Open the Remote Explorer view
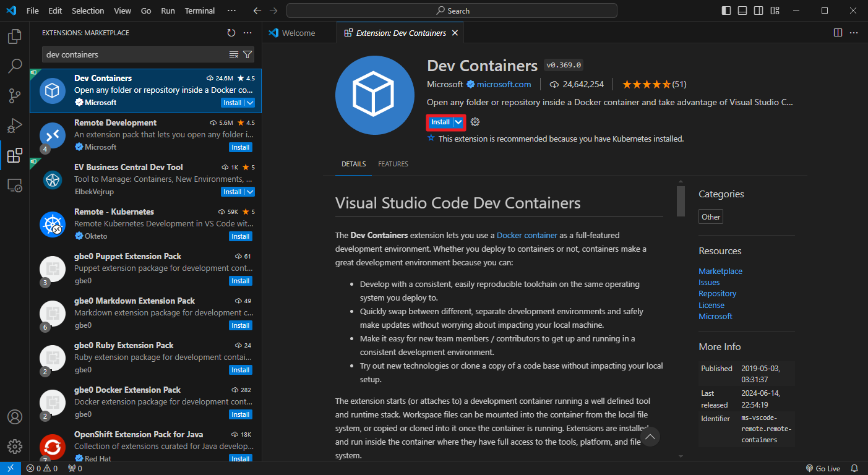 point(15,185)
